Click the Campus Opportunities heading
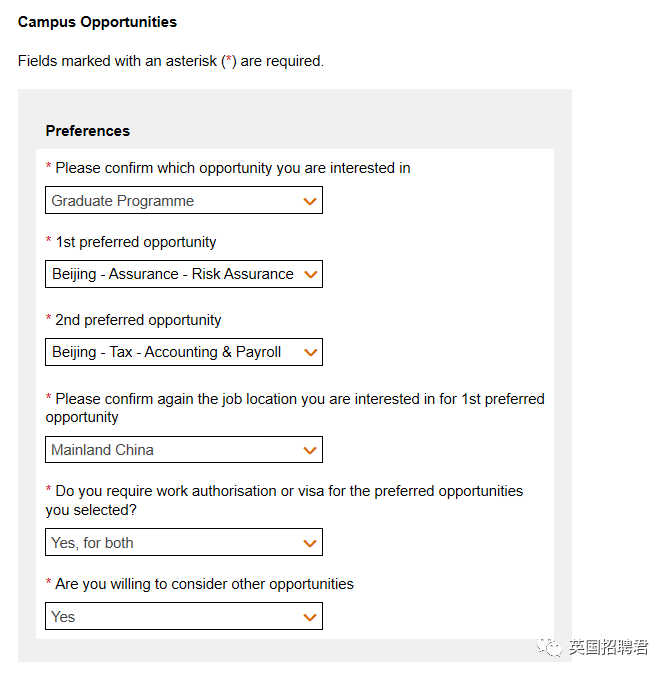The width and height of the screenshot is (670, 676). coord(97,22)
